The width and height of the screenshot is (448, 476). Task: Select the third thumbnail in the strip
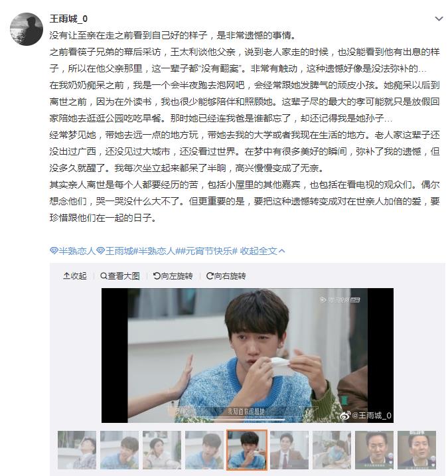(162, 450)
